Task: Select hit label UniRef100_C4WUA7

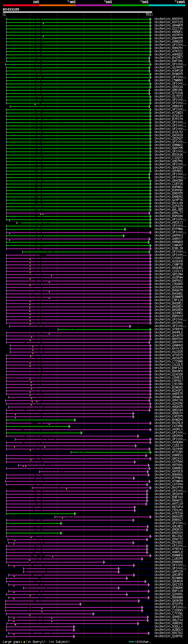Action: 169,245
